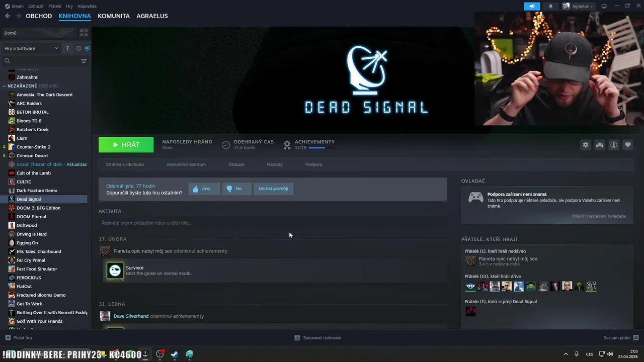Click wishlist friend avatar under Dead Signal
The height and width of the screenshot is (362, 644).
[x=470, y=311]
